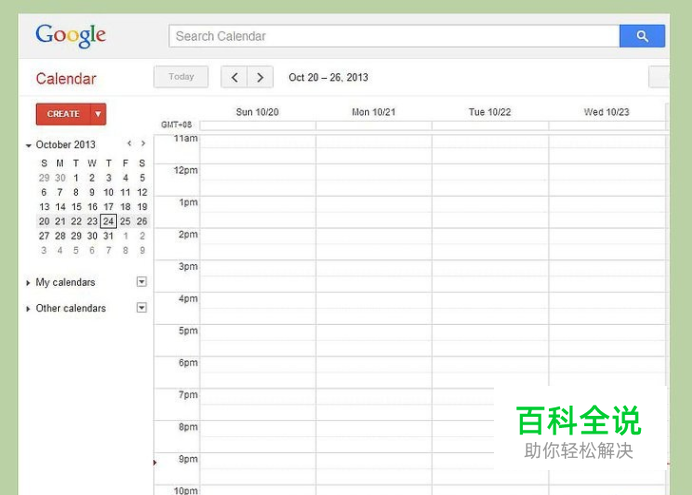Go to next week with right arrow
Image resolution: width=692 pixels, height=495 pixels.
260,77
